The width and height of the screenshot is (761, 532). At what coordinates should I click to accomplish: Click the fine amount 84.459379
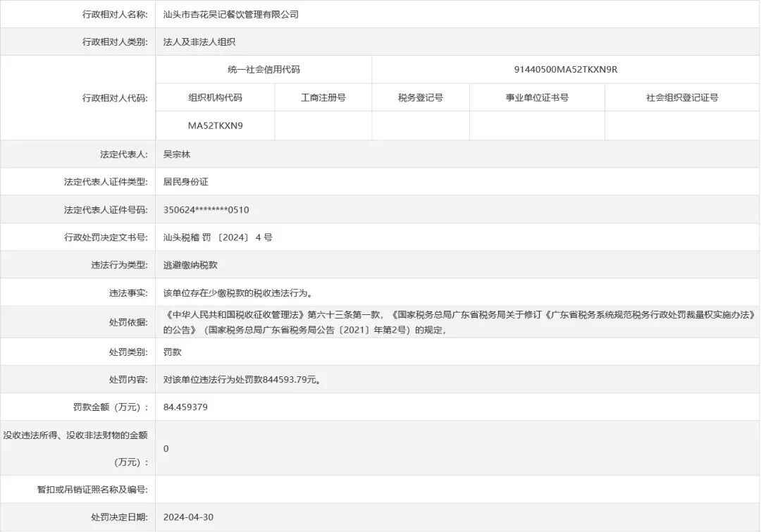click(185, 407)
